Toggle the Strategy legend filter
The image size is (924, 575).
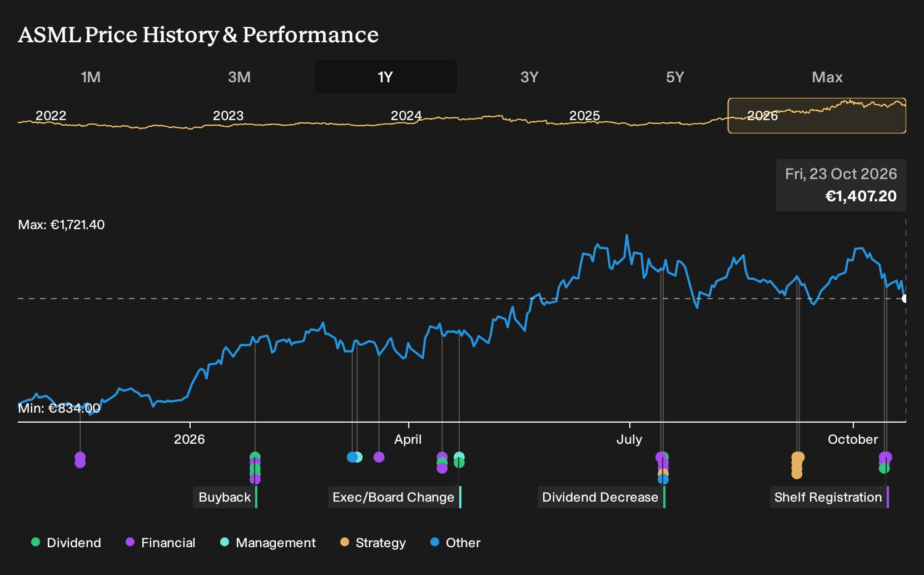click(x=373, y=543)
